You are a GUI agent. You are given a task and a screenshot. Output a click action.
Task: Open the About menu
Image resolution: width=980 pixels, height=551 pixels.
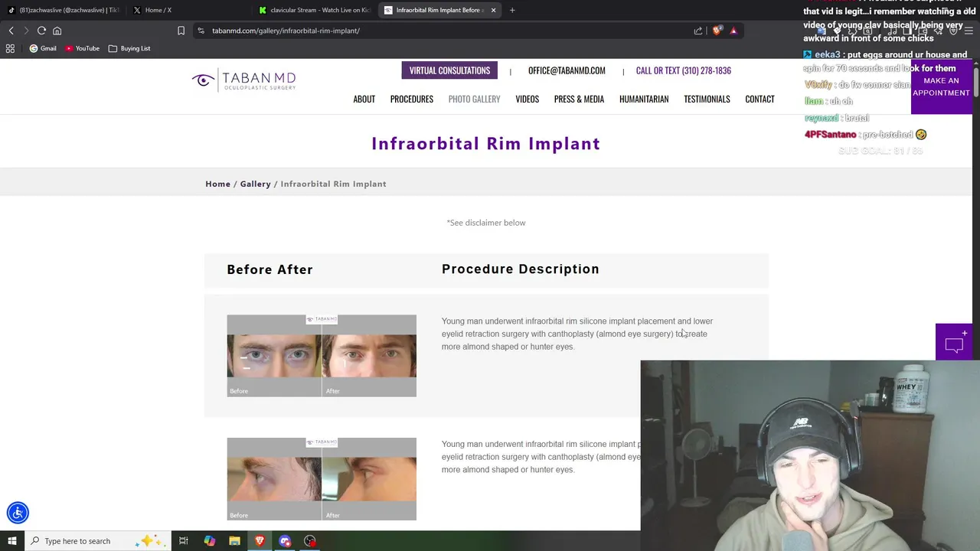point(364,99)
